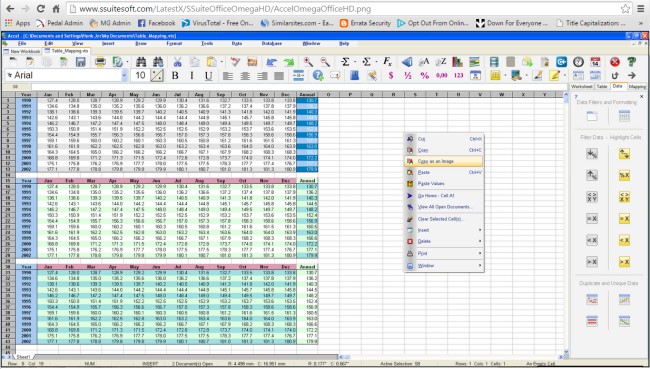Viewport: 650px width, 369px height.
Task: Switch to the Mapping panel tab
Action: [637, 87]
